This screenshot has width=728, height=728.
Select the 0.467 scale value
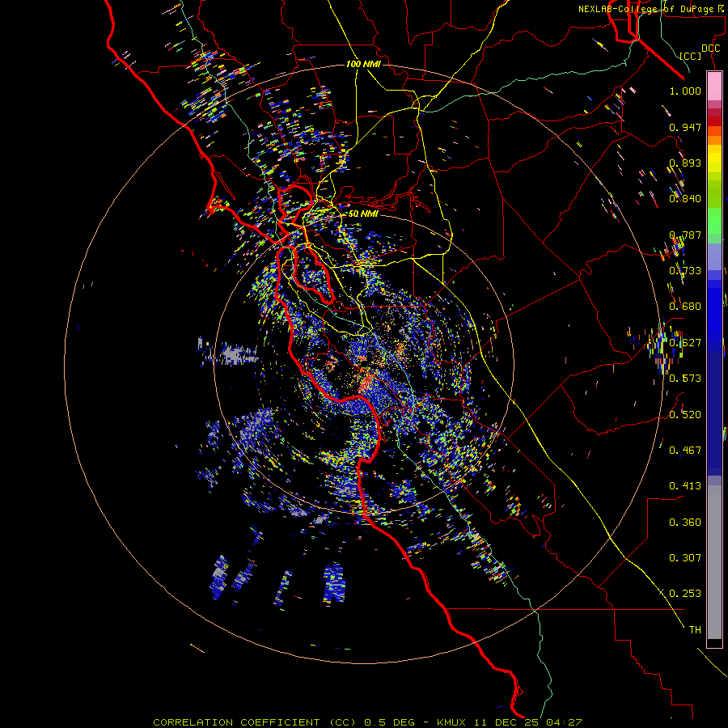pyautogui.click(x=685, y=450)
